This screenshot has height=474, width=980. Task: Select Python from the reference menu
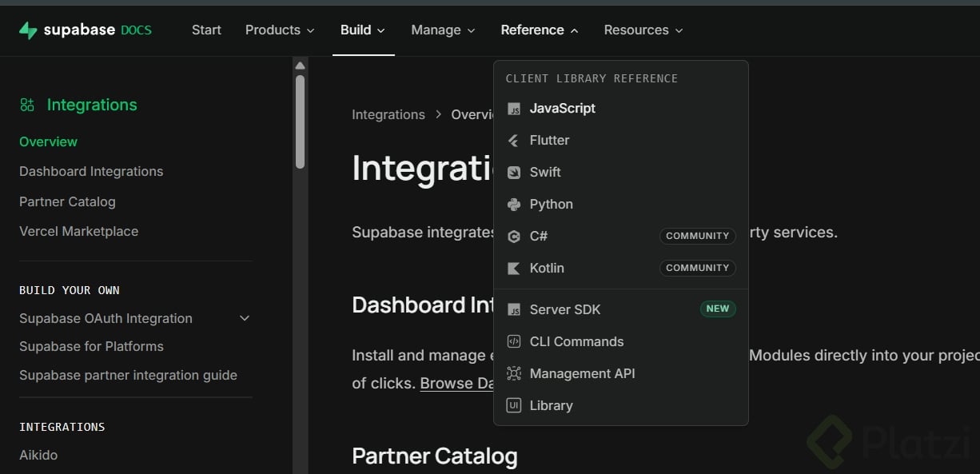[621, 204]
